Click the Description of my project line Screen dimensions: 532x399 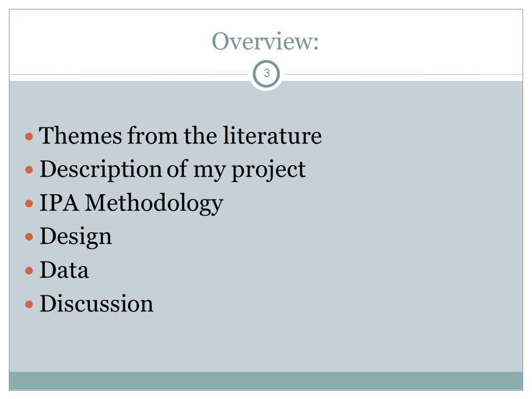pyautogui.click(x=173, y=170)
